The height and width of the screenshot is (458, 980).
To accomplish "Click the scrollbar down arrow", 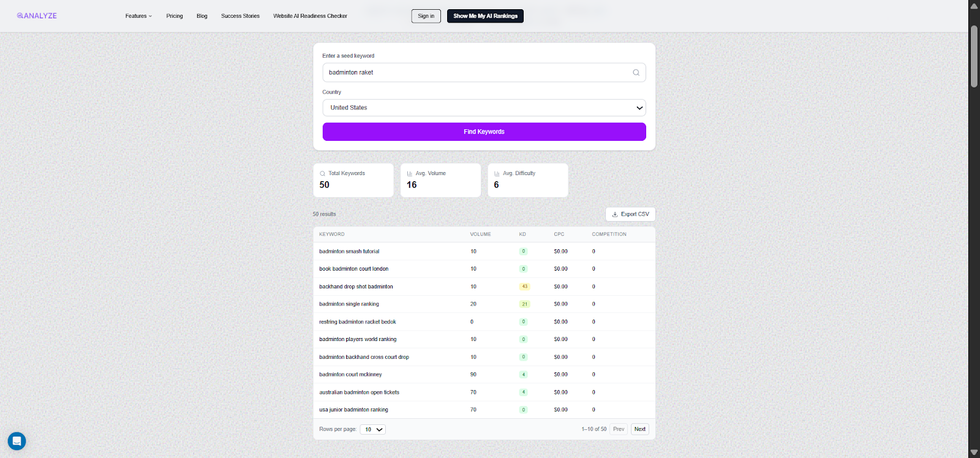I will pos(974,452).
